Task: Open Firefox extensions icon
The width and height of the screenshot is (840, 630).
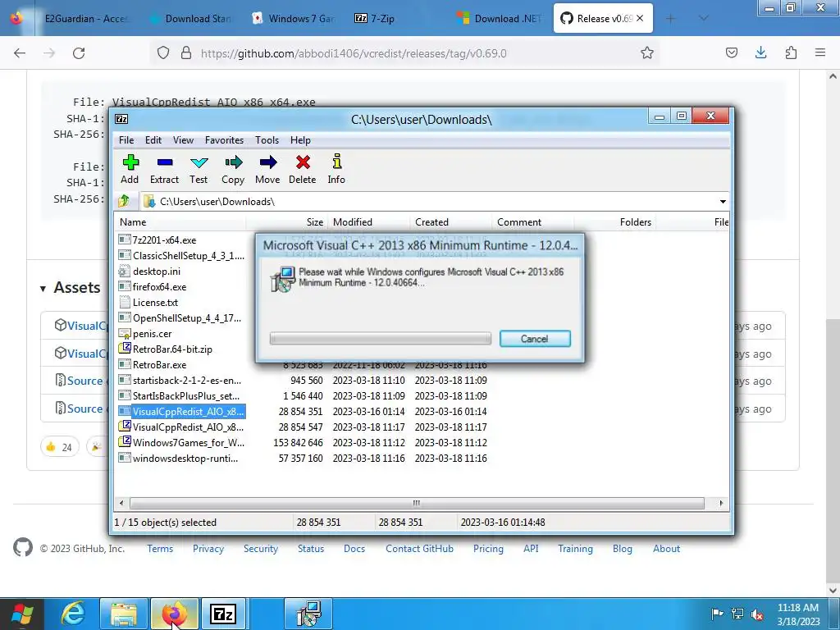Action: pos(791,52)
